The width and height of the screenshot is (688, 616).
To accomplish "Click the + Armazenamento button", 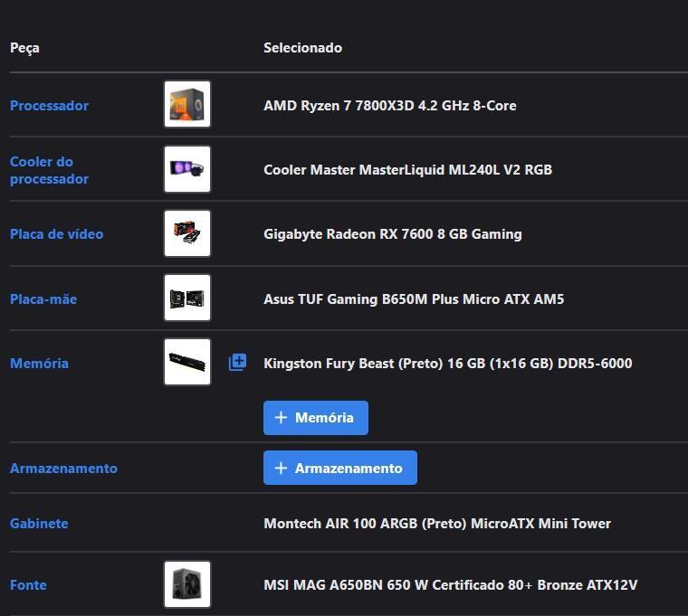I will click(x=340, y=468).
